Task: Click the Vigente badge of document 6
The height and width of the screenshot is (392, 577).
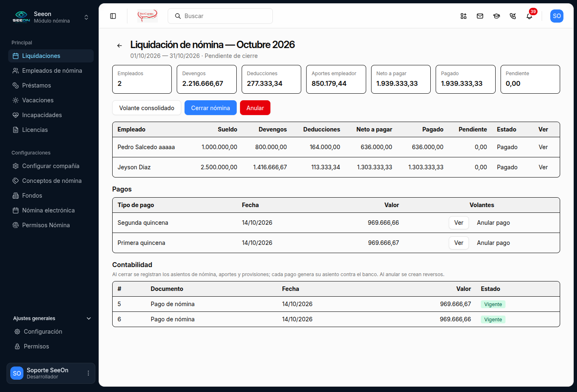Action: (x=493, y=320)
